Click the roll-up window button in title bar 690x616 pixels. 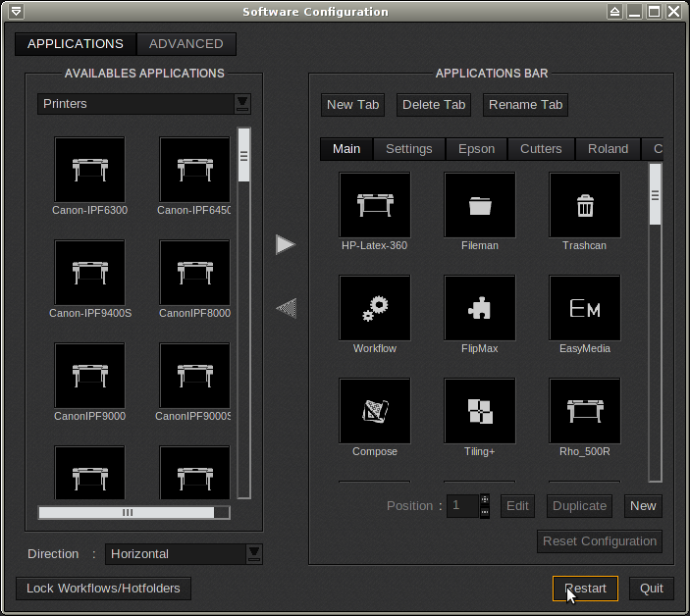click(614, 12)
